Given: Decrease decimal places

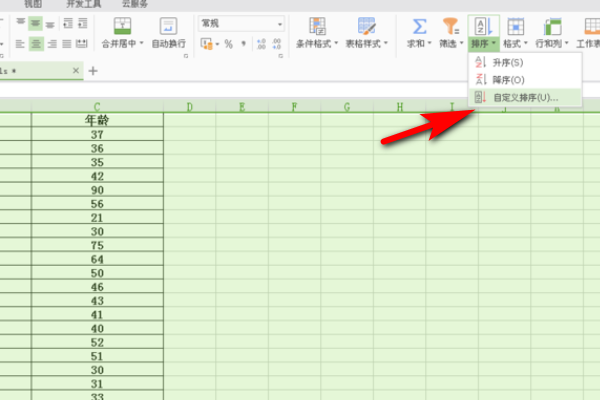Looking at the screenshot, I should 277,44.
